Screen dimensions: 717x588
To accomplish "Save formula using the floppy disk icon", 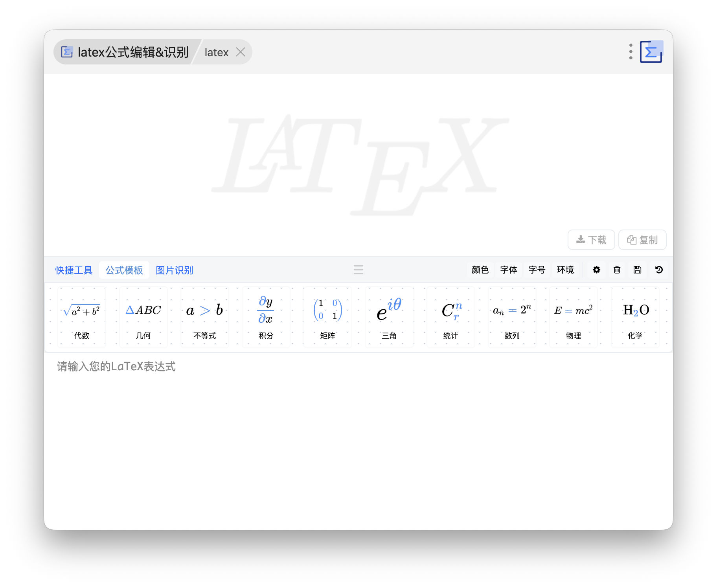I will pyautogui.click(x=637, y=270).
